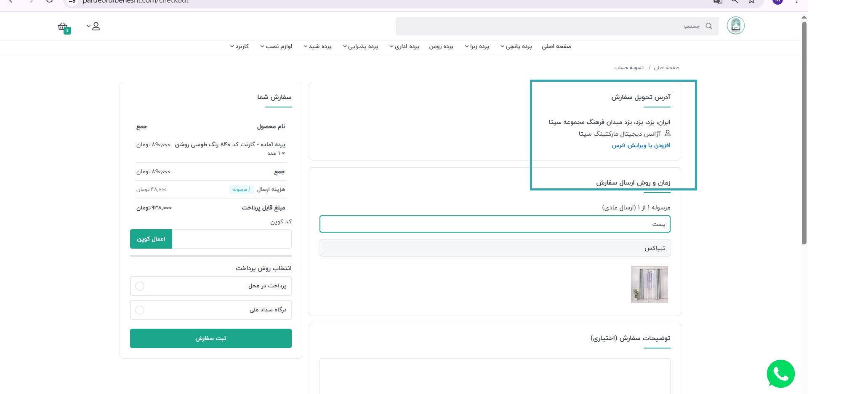Click the اعمال کوپن button
Screen dimensions: 868x394
(x=151, y=239)
